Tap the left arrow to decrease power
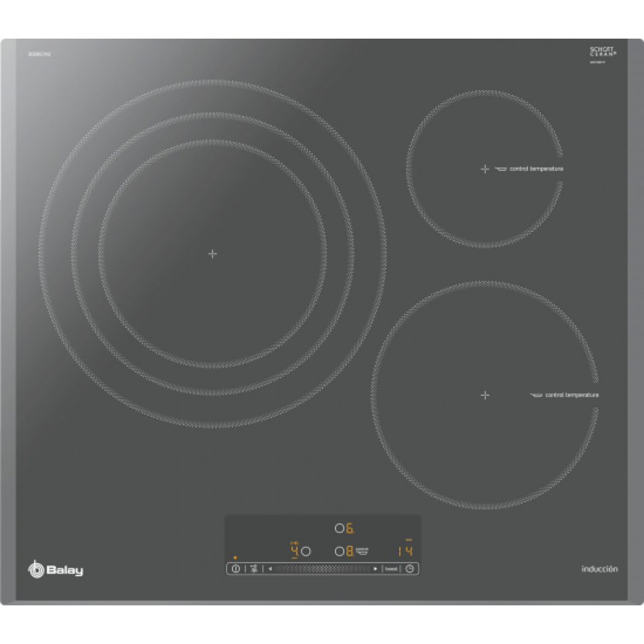The width and height of the screenshot is (644, 644). coord(270,569)
